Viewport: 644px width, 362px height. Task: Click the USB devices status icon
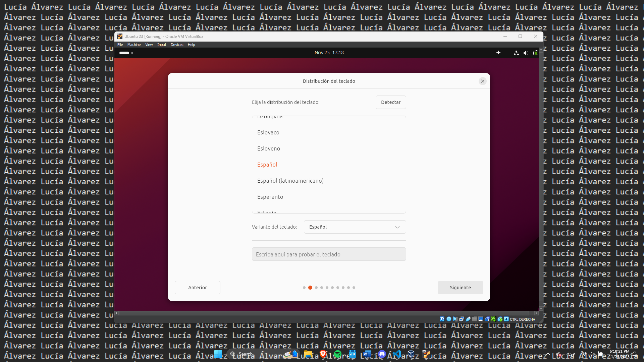pyautogui.click(x=468, y=319)
